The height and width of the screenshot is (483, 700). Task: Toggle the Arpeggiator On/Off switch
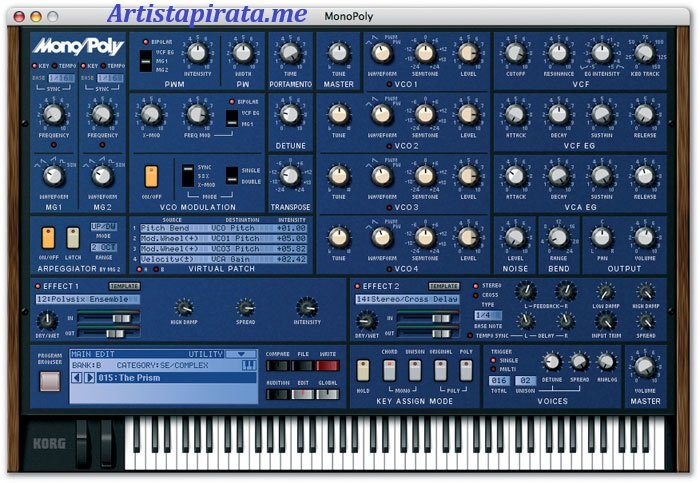point(48,238)
